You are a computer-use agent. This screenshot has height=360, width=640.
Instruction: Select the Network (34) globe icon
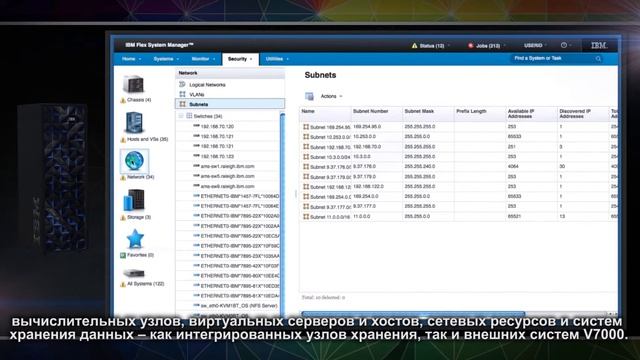[134, 160]
